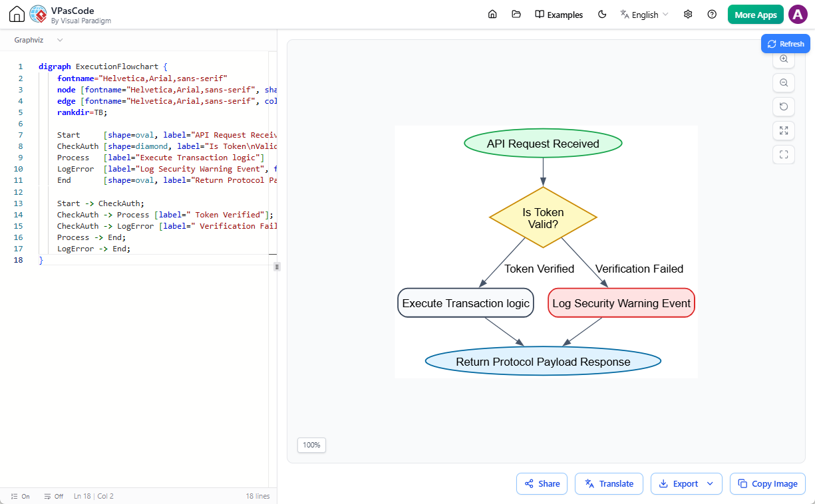The image size is (815, 504).
Task: Click the '18 lines' status text
Action: pos(257,496)
